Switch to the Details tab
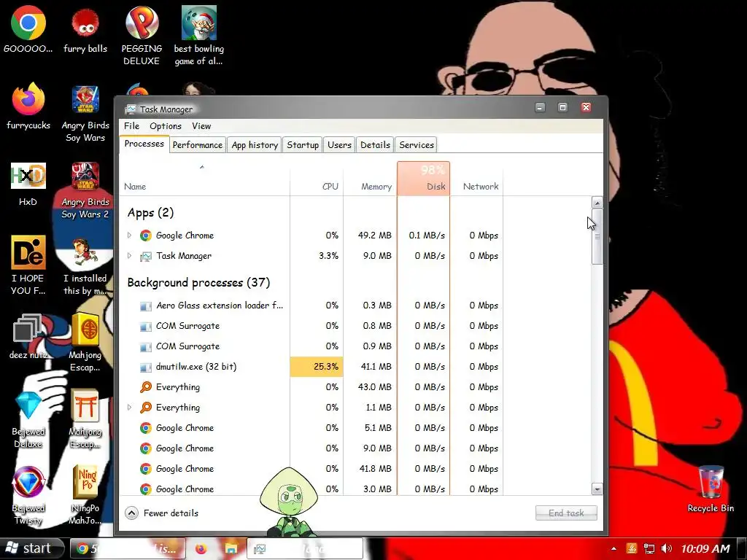 click(x=375, y=145)
